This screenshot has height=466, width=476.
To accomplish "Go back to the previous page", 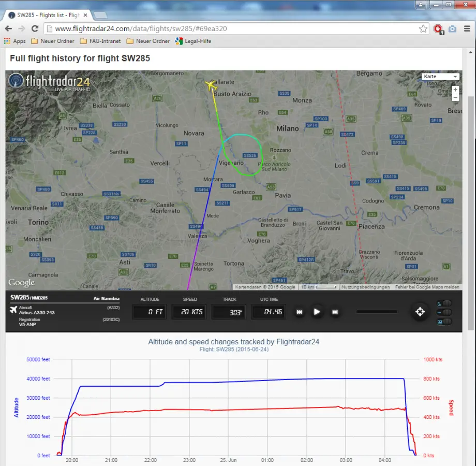I will click(8, 28).
